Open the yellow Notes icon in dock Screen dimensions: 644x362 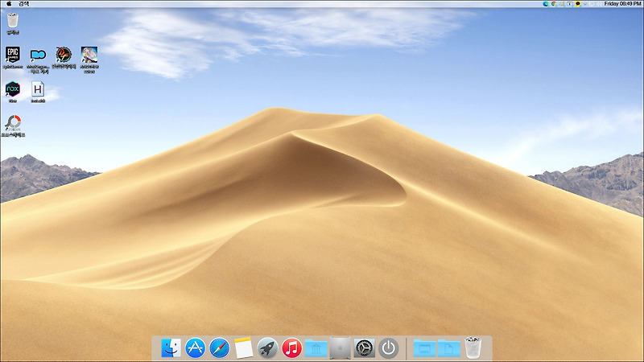click(244, 348)
